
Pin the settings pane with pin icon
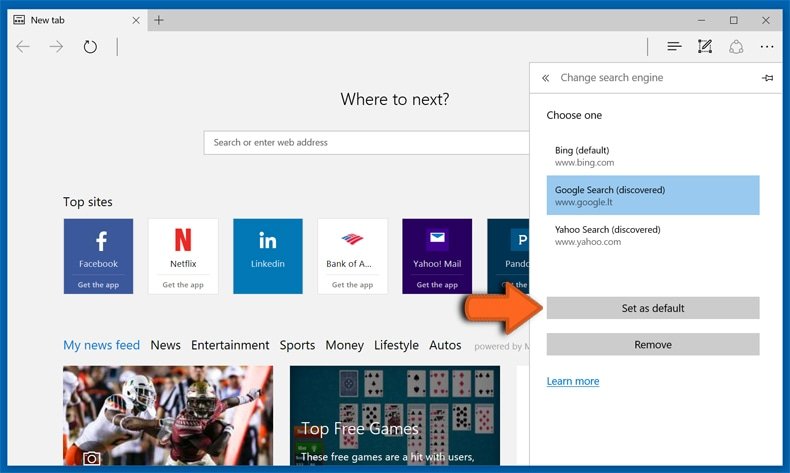point(767,78)
